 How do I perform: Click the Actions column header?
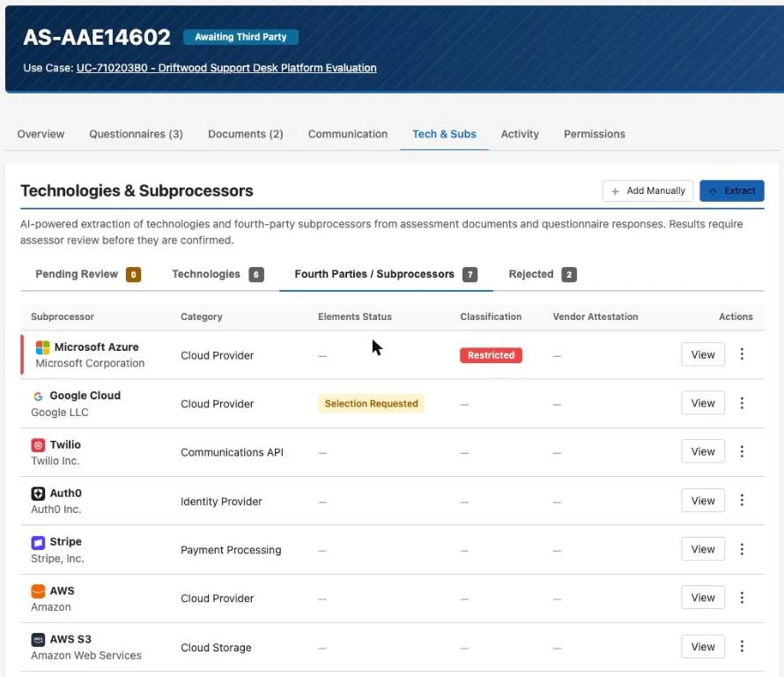coord(736,316)
